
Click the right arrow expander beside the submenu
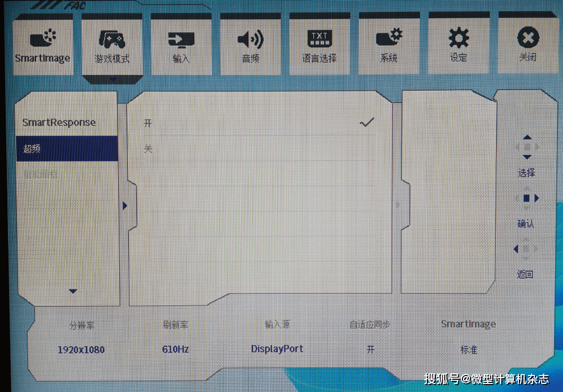[x=125, y=205]
